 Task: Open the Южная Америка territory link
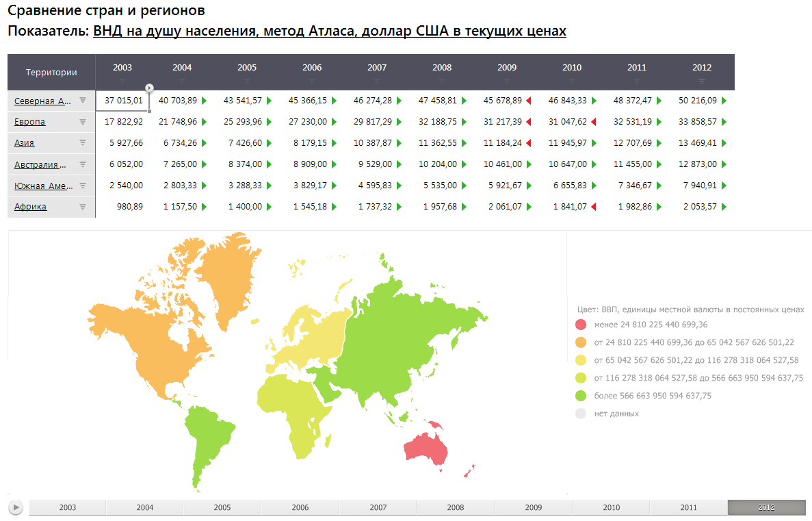pos(44,186)
